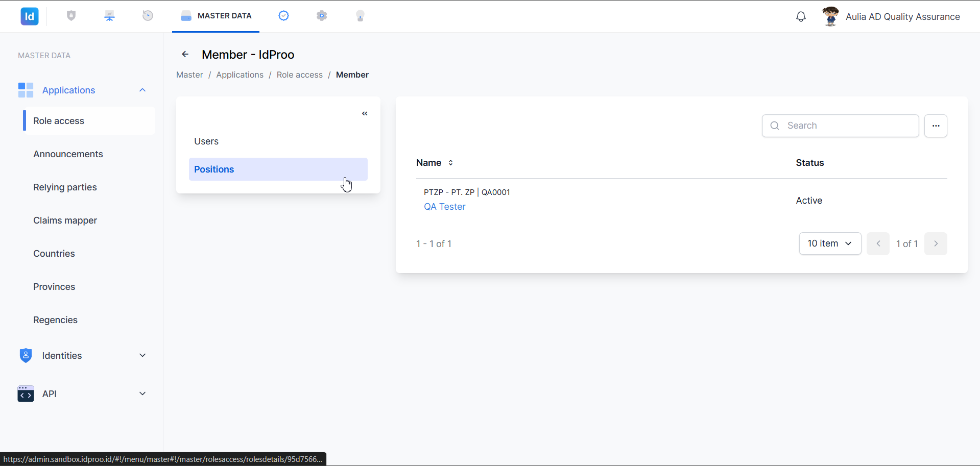Open the lightbulb icon in top navigation
Image resolution: width=980 pixels, height=466 pixels.
[360, 16]
